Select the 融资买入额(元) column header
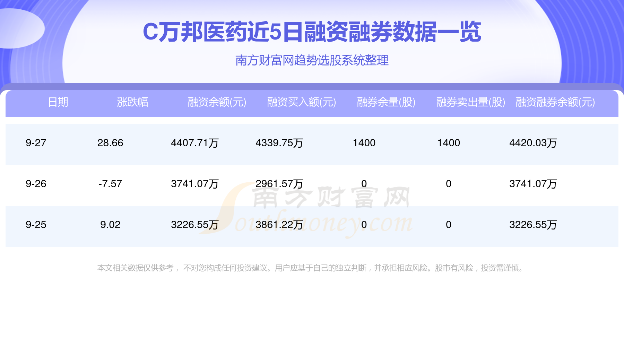Viewport: 624px width, 364px height. click(302, 102)
